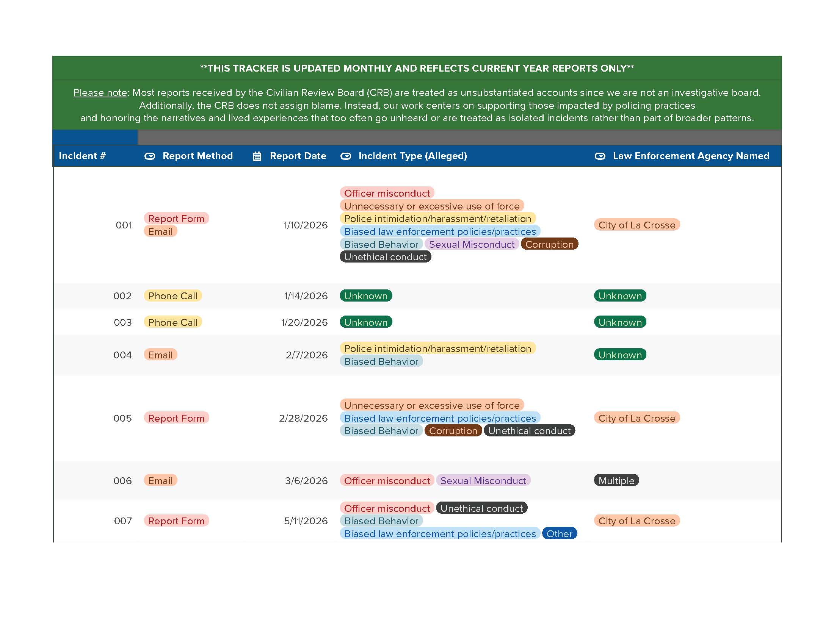The width and height of the screenshot is (834, 644).
Task: Click the Email tag in row 004
Action: (160, 355)
